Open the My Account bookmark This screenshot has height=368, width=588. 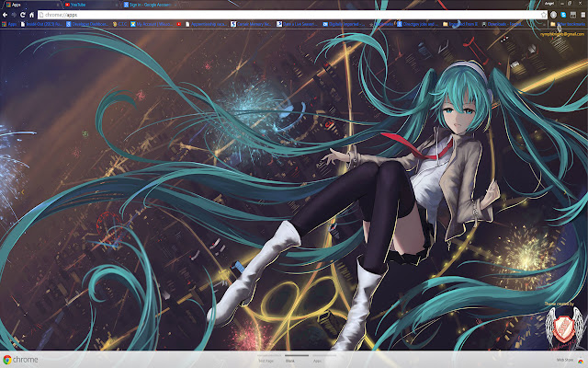[152, 24]
